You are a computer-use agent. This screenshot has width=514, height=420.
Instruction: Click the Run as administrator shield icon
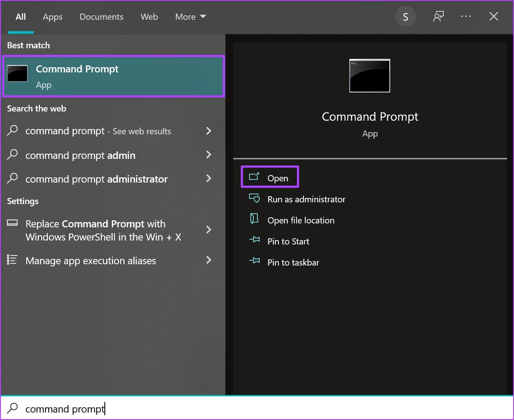pyautogui.click(x=254, y=198)
